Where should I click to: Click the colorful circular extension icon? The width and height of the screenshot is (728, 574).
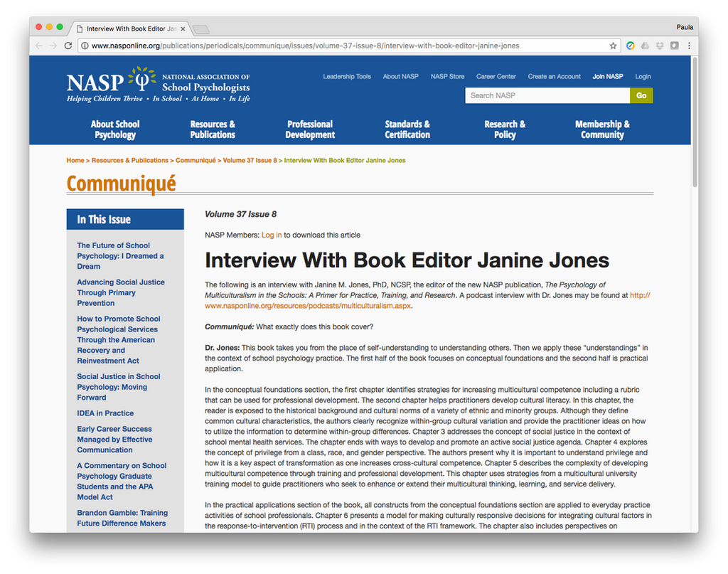630,46
